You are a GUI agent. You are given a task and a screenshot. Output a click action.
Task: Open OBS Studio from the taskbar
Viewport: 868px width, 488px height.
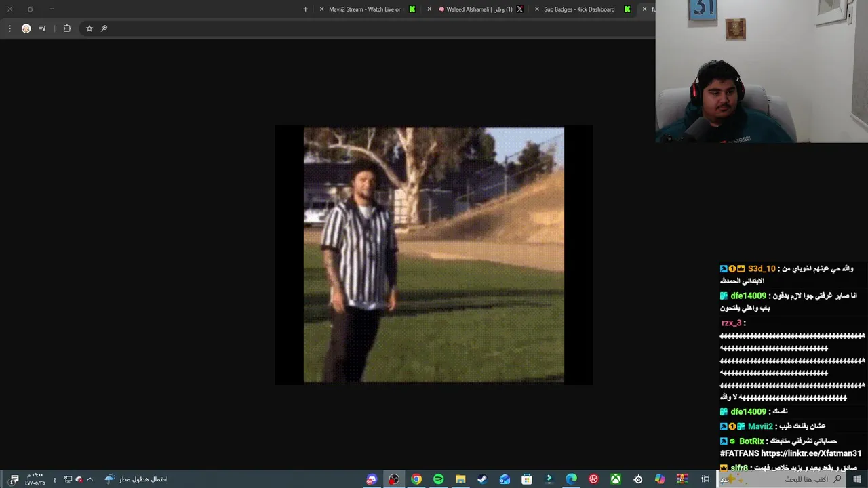pos(394,479)
